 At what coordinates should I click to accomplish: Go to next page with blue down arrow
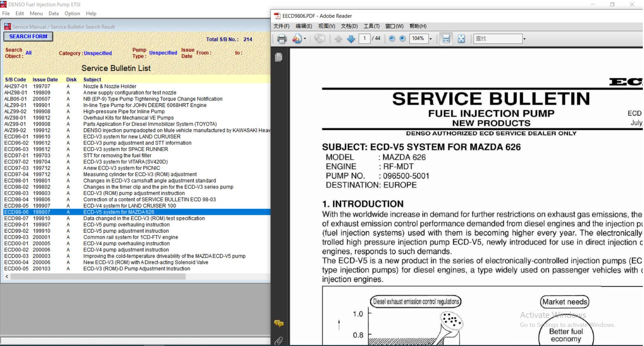[x=351, y=39]
